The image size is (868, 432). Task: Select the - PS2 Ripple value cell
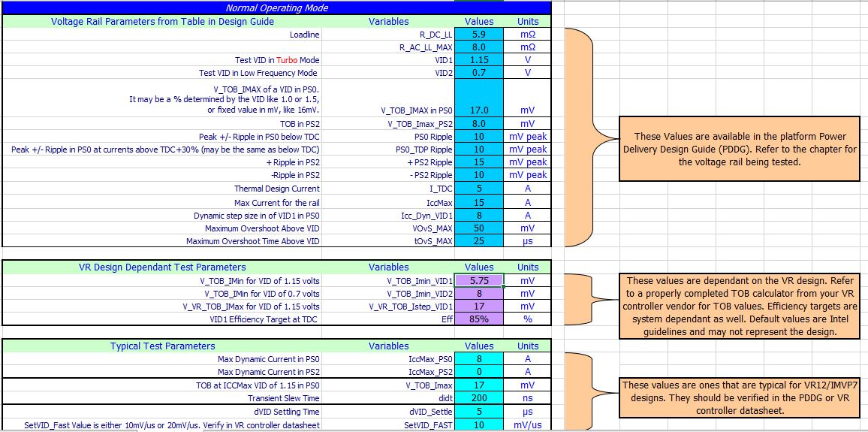pyautogui.click(x=478, y=175)
